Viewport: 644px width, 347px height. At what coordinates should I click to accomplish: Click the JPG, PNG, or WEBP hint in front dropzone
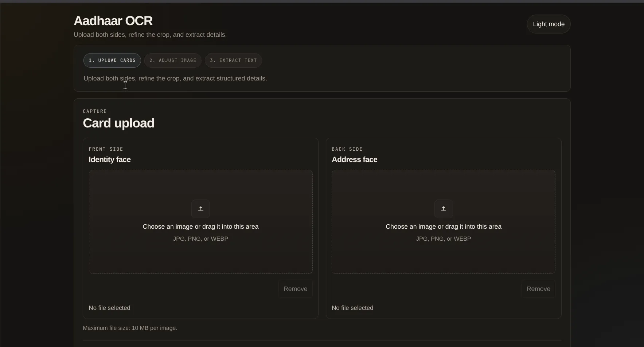(x=200, y=239)
